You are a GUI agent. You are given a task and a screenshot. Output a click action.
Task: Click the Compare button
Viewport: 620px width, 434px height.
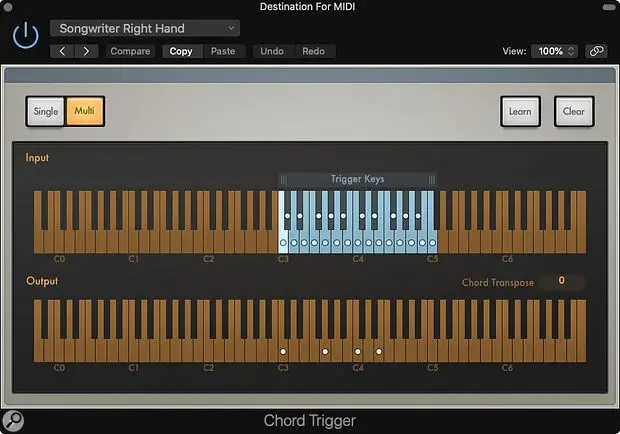tap(130, 51)
